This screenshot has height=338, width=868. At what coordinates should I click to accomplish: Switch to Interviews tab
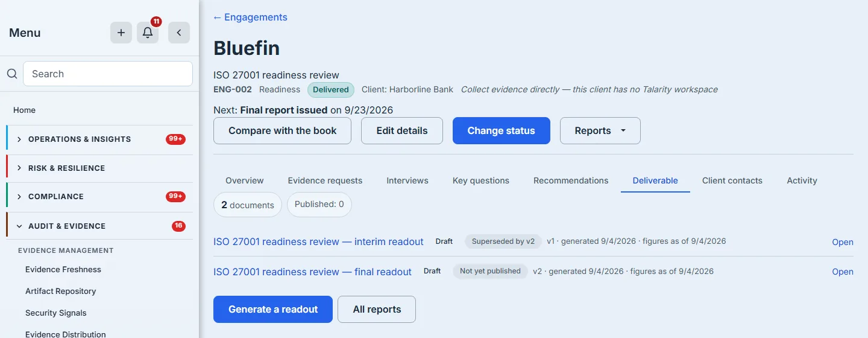[x=407, y=180]
